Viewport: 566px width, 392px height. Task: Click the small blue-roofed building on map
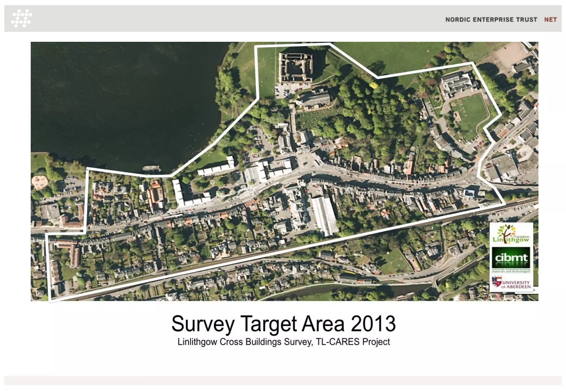469,193
